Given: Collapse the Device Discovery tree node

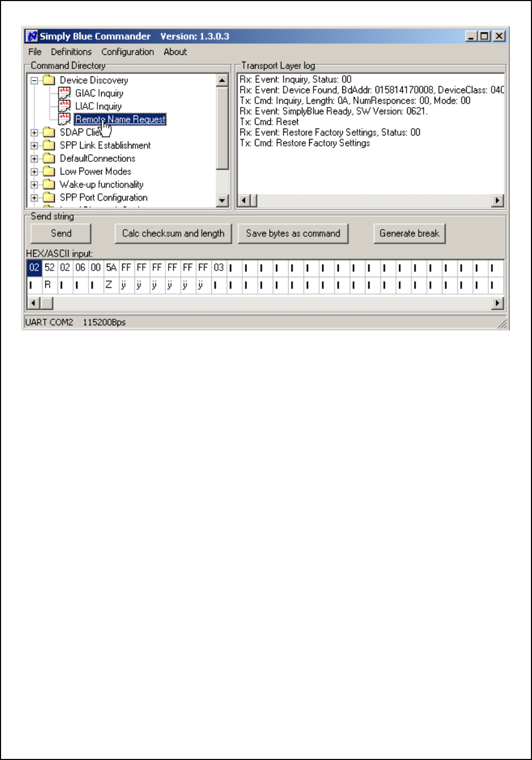Looking at the screenshot, I should [34, 81].
